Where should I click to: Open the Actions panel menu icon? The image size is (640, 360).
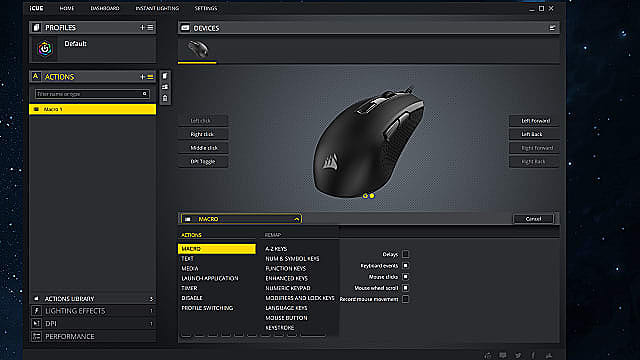point(150,77)
